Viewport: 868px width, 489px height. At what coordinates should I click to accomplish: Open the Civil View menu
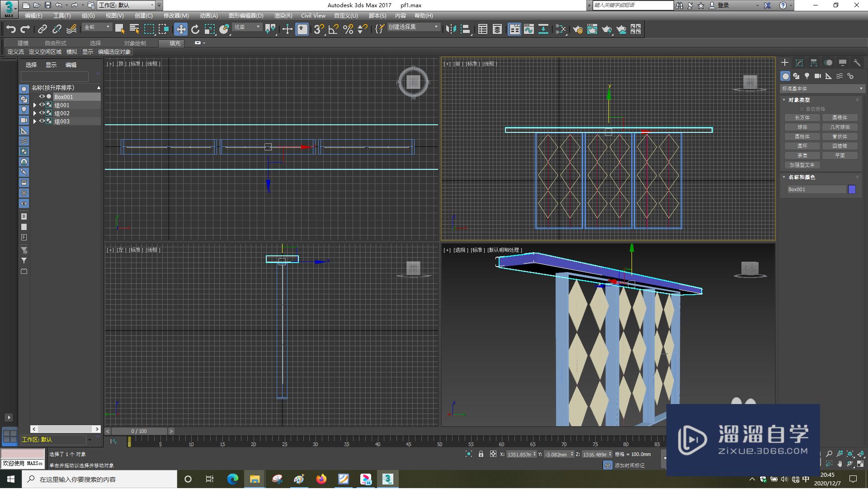pos(313,16)
